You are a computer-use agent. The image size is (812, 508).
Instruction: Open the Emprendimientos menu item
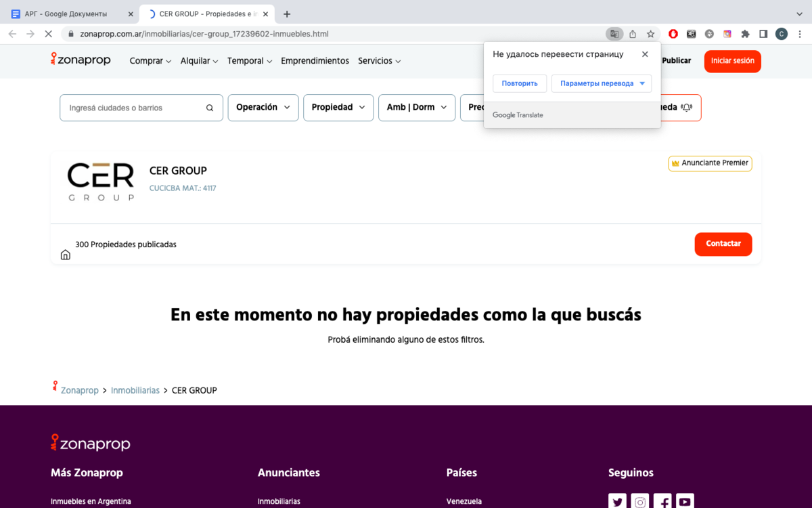(315, 61)
